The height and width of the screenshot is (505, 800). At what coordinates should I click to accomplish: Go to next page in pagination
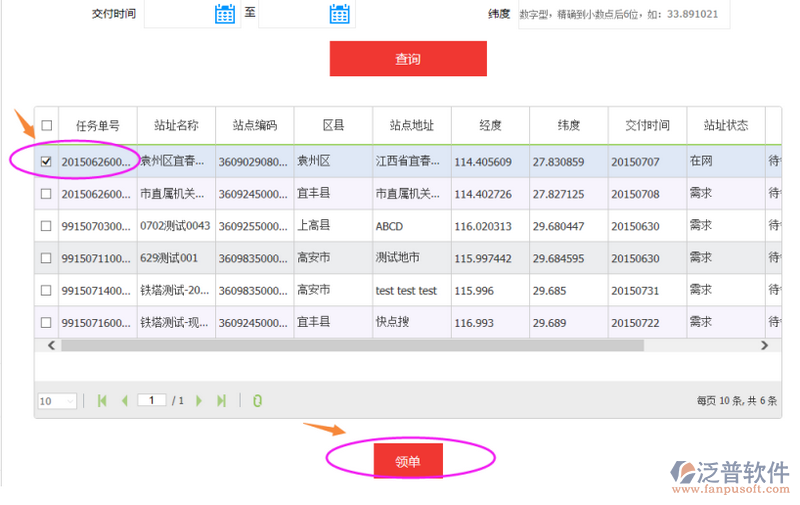point(199,401)
